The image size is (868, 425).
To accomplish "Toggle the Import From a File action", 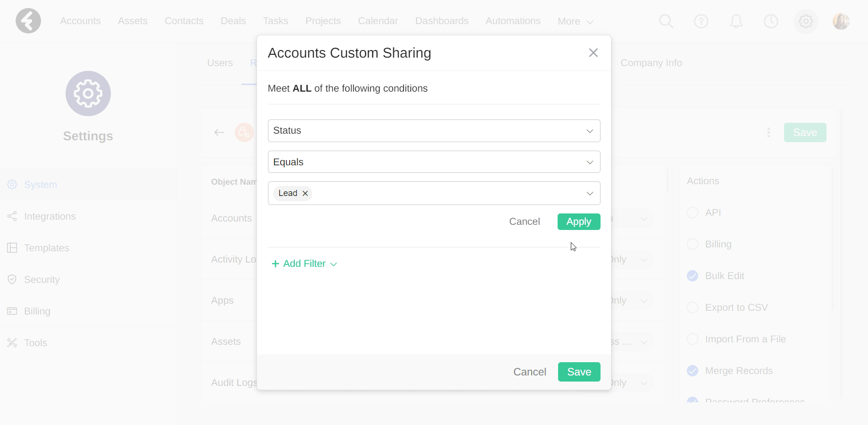I will coord(693,339).
